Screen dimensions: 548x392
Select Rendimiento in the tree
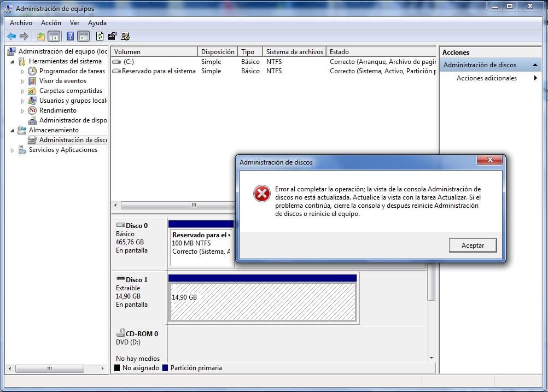pos(57,110)
